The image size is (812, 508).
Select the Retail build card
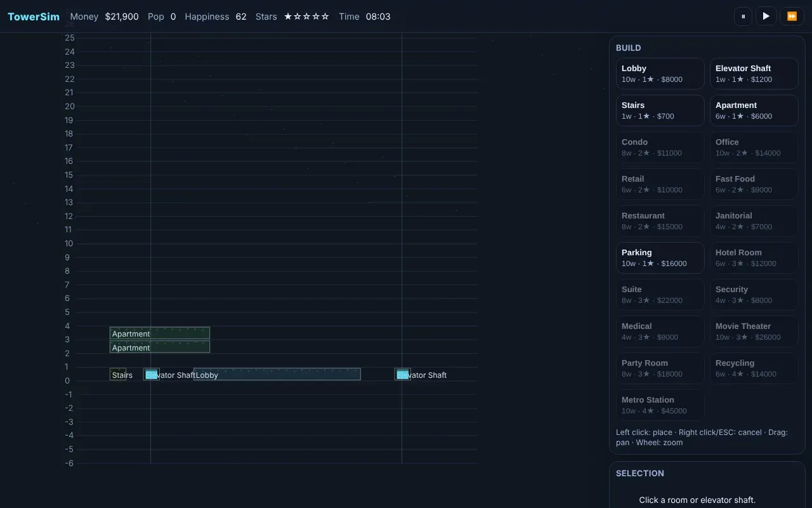(x=660, y=184)
